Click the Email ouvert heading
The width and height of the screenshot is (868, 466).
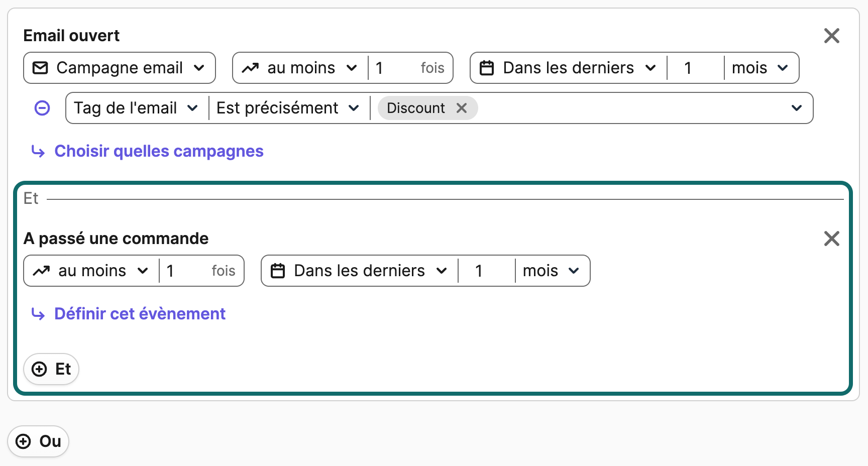[71, 36]
